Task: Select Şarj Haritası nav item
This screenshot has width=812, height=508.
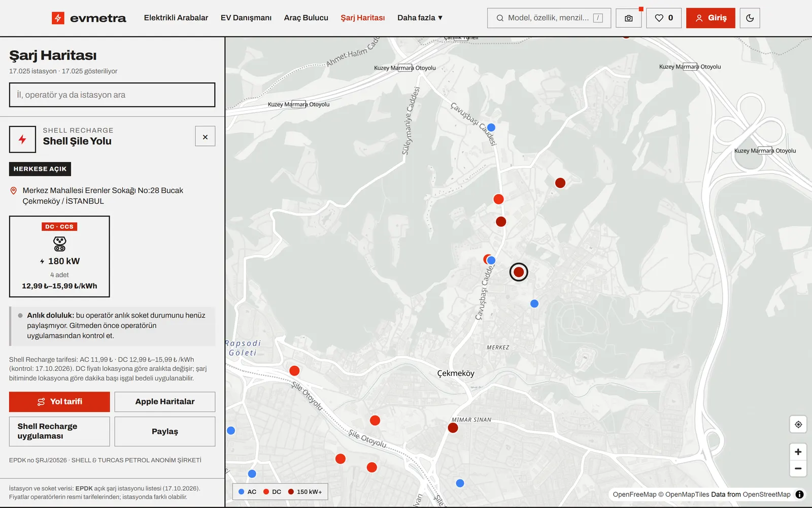Action: tap(363, 18)
